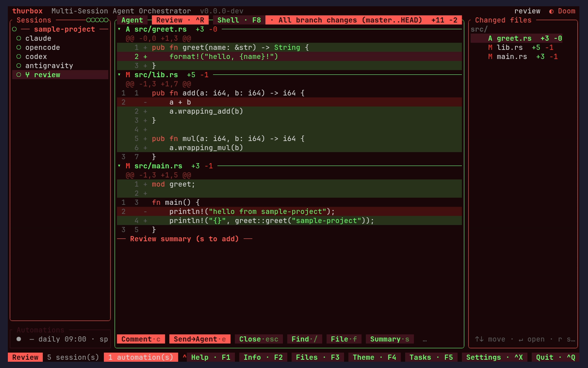Click the removed println hello from sample-project line
Screen dimensions: 588x368
pyautogui.click(x=289, y=211)
